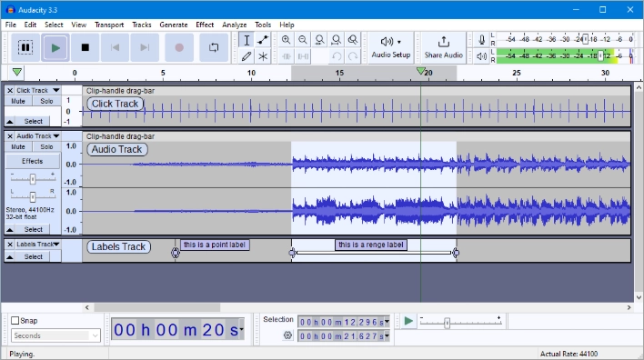
Task: Adjust the Audio Track pan slider
Action: [x=33, y=196]
